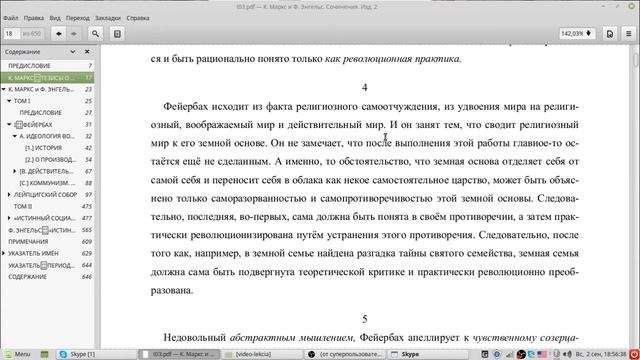Screen dimensions: 640x360
Task: Collapse the К. МАРКС и Ф. ЭНГЕЛЬ... node
Action: (4, 89)
